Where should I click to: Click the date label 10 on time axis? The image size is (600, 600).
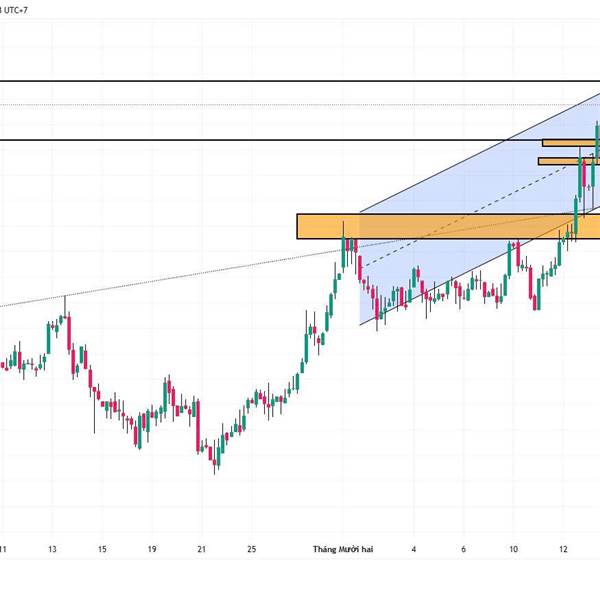coord(514,549)
